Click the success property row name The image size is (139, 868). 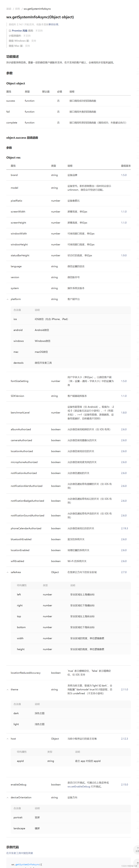pyautogui.click(x=11, y=101)
